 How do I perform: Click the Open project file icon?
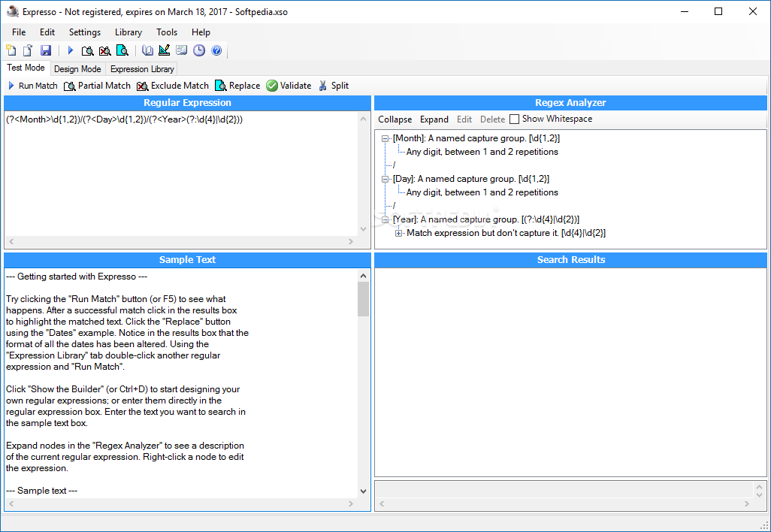(28, 50)
